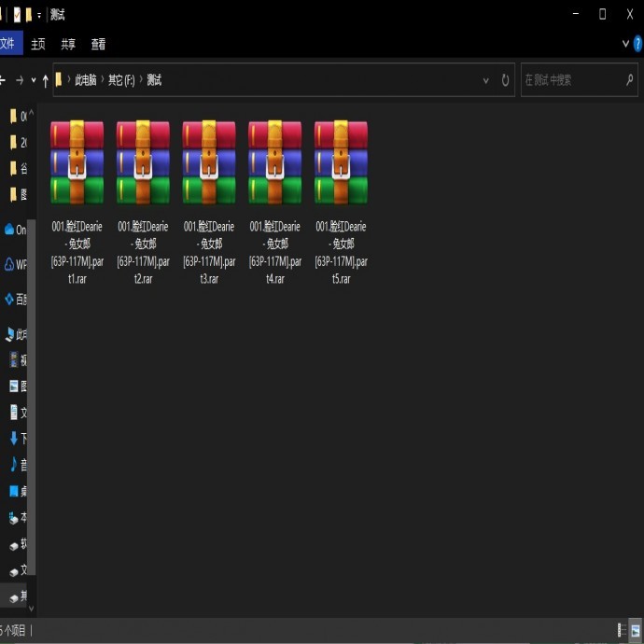Minimize the 测试 window
This screenshot has height=644, width=644.
point(576,14)
